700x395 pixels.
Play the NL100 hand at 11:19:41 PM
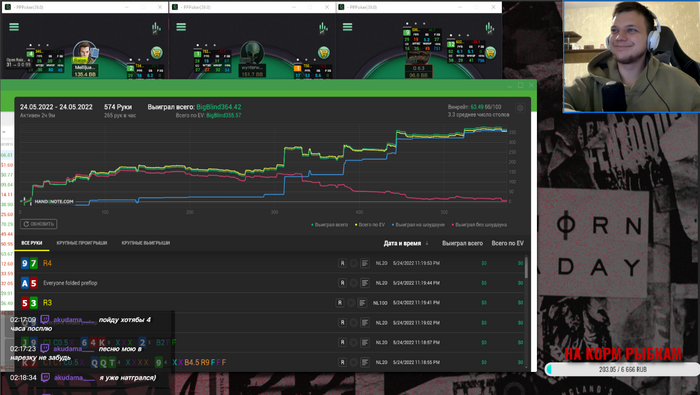(351, 303)
